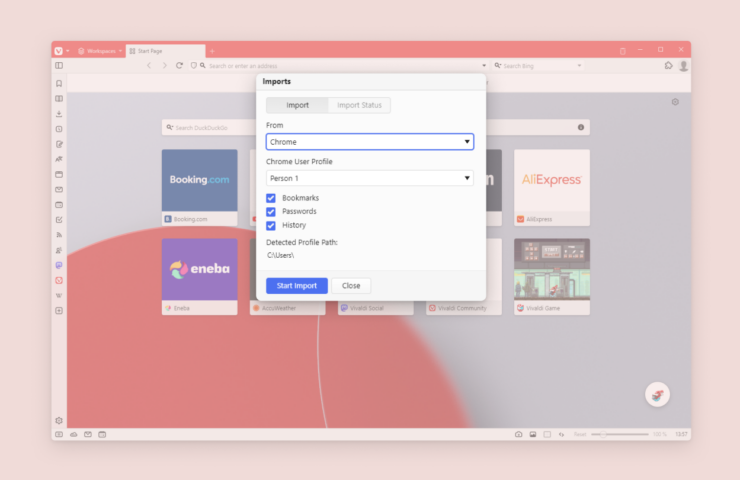Add a new web panel
740x480 pixels.
tap(59, 311)
